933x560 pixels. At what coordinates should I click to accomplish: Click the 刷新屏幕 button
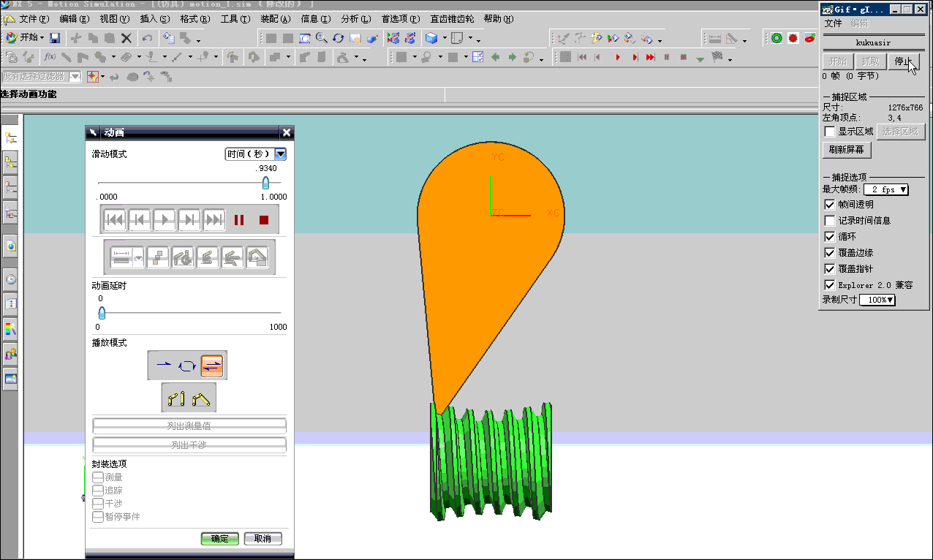pyautogui.click(x=847, y=150)
